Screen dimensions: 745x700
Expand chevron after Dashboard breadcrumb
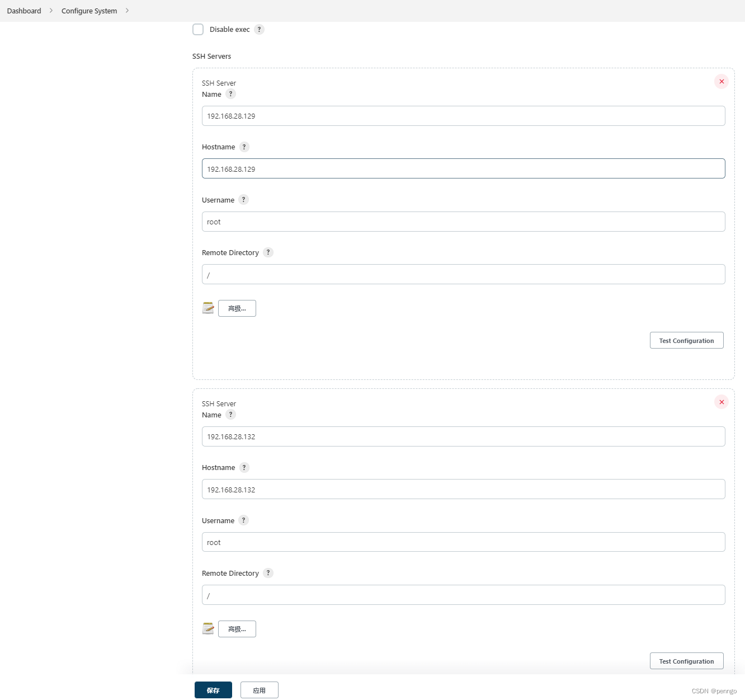[x=51, y=11]
